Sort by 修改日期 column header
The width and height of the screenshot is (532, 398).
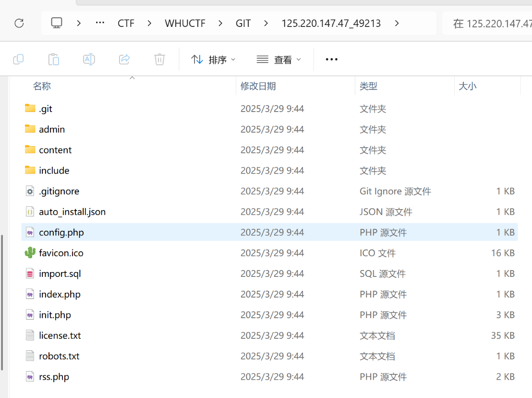(258, 86)
